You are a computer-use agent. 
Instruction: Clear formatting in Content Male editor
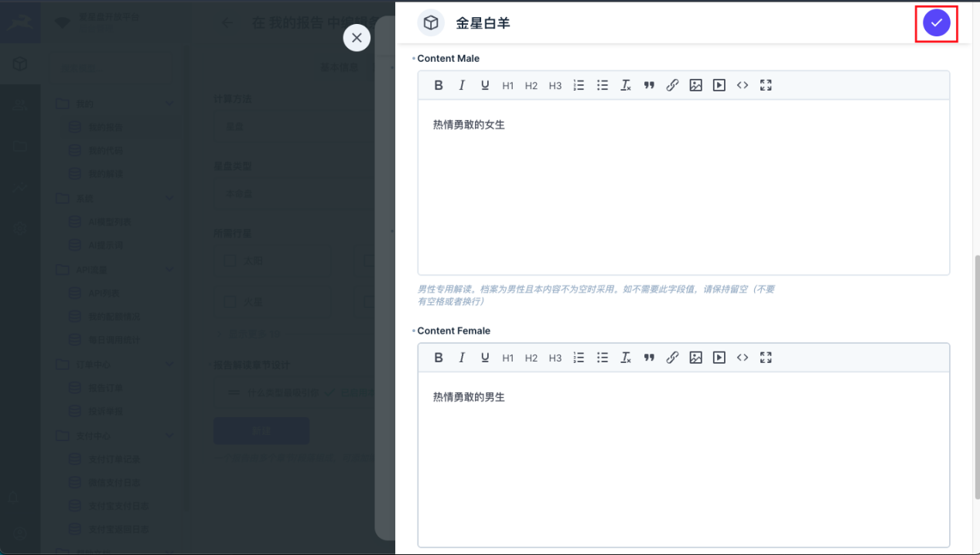click(x=626, y=85)
